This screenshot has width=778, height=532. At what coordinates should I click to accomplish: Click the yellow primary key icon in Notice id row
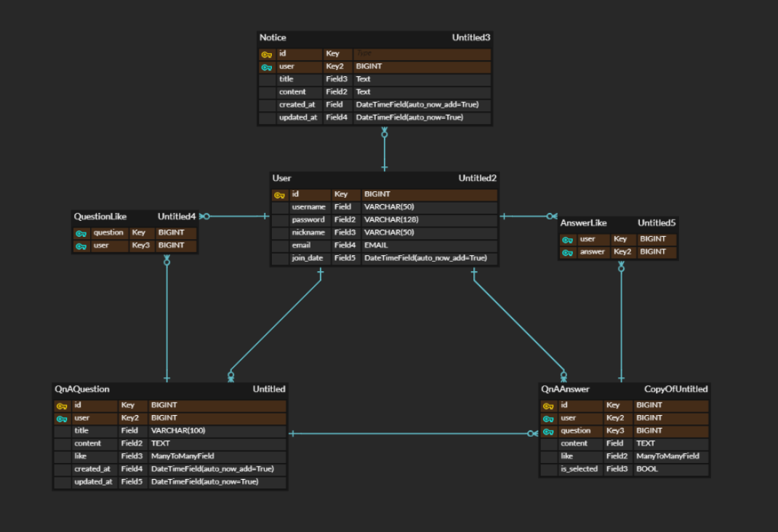266,54
